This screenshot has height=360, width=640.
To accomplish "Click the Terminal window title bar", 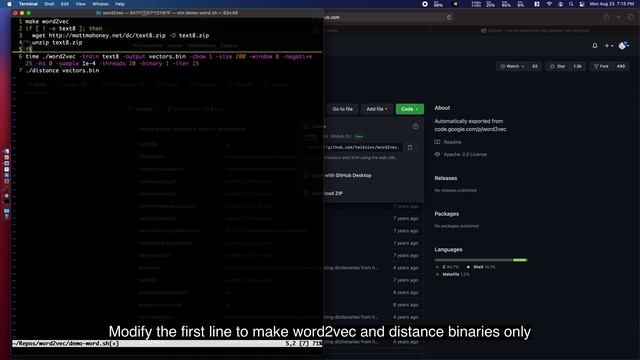I will pyautogui.click(x=167, y=13).
